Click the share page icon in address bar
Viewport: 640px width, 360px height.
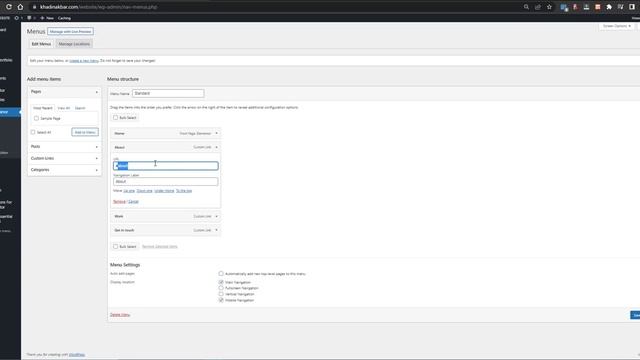tap(538, 7)
